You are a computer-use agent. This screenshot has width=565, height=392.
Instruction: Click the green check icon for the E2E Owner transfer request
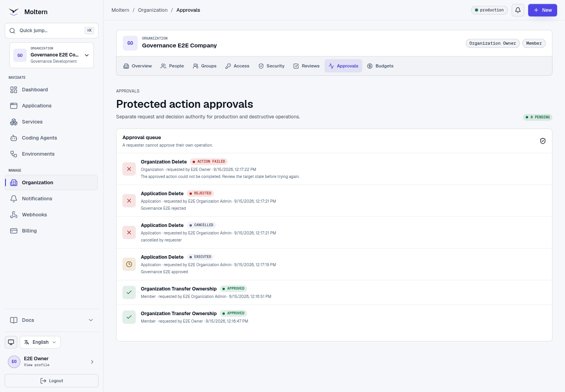point(129,317)
